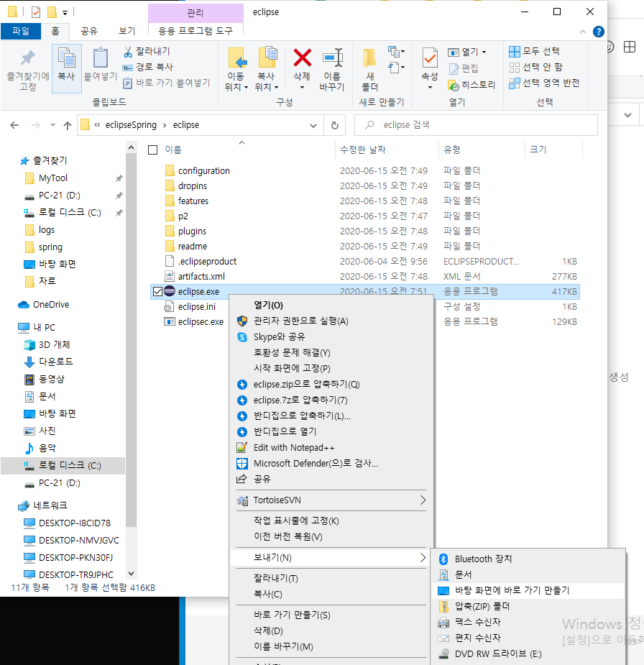
Task: Sort by Size column header
Action: click(x=538, y=150)
